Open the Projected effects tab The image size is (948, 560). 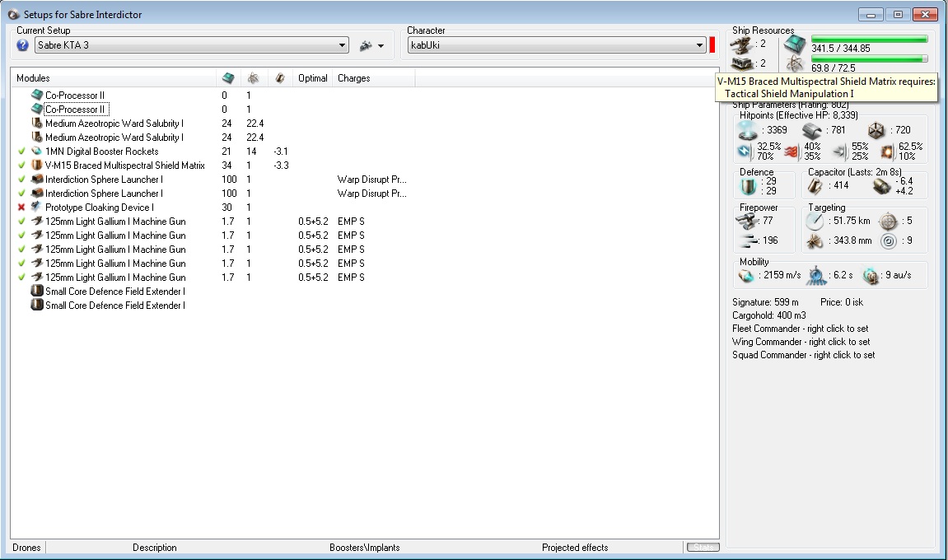tap(575, 548)
